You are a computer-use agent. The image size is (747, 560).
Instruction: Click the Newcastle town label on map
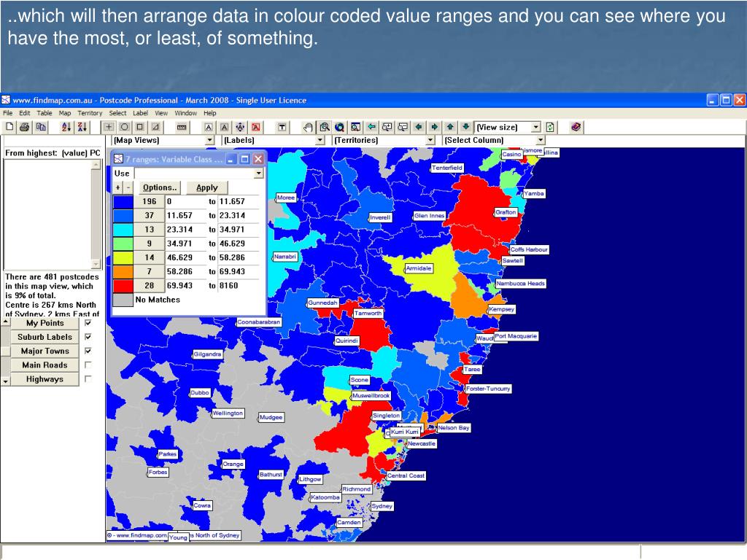tap(422, 443)
